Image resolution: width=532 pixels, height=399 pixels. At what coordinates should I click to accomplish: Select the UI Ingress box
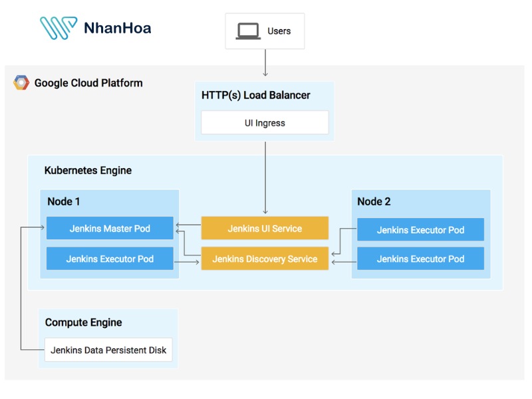[265, 122]
